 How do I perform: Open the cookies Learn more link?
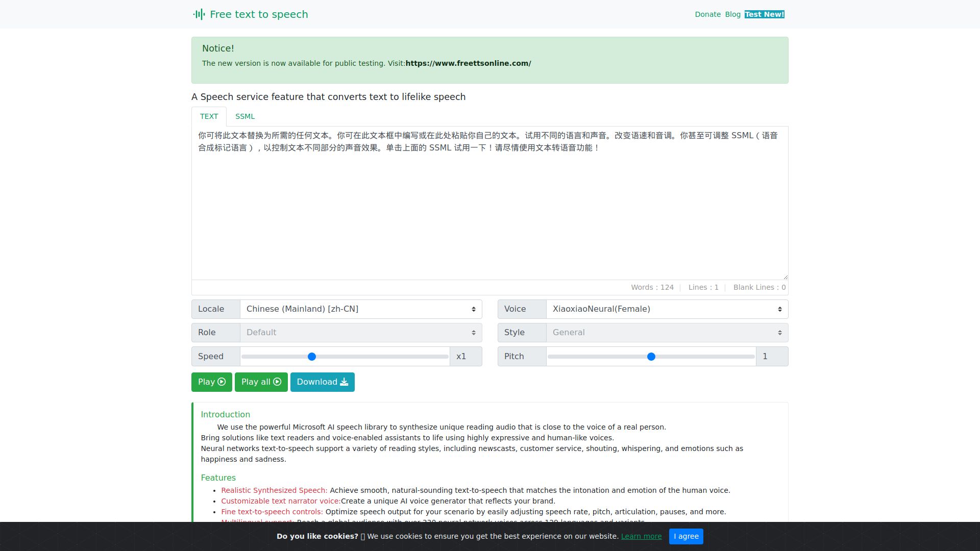pyautogui.click(x=641, y=536)
